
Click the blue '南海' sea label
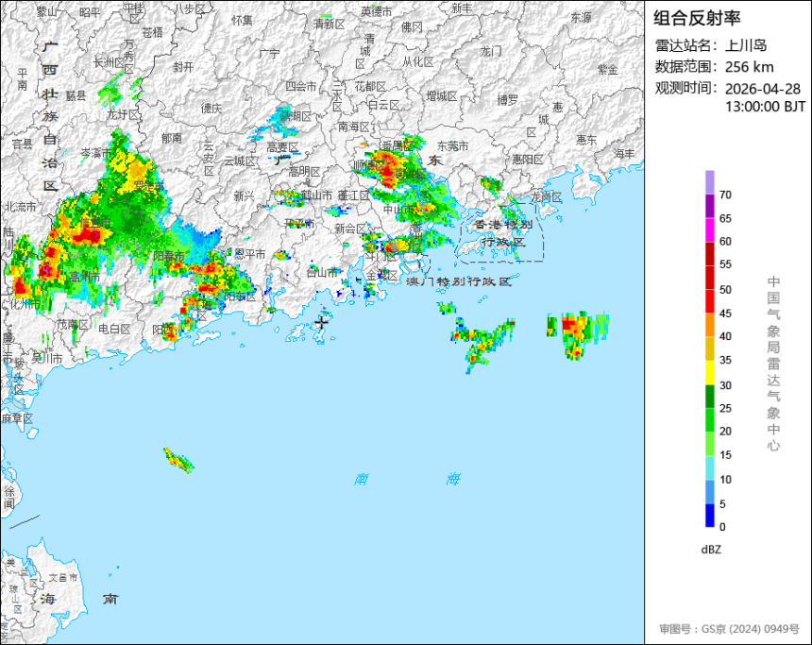(x=407, y=479)
